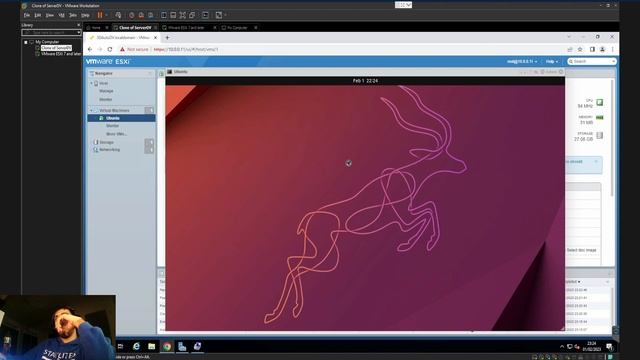Select the Ubuntu VM in Navigator
The width and height of the screenshot is (640, 360).
[122, 118]
